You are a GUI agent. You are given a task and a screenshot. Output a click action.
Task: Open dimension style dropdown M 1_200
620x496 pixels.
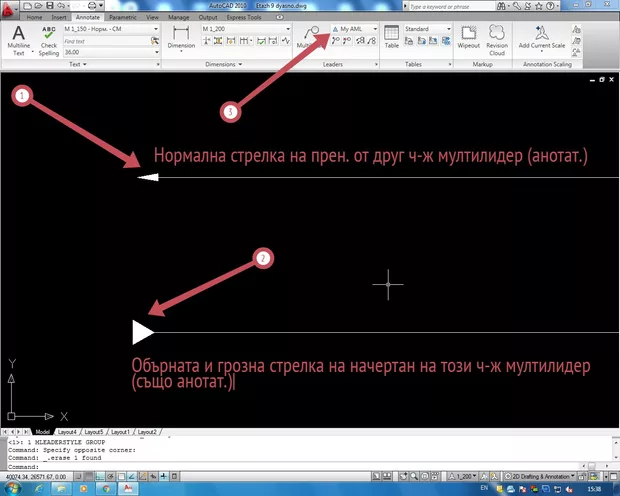coord(246,29)
